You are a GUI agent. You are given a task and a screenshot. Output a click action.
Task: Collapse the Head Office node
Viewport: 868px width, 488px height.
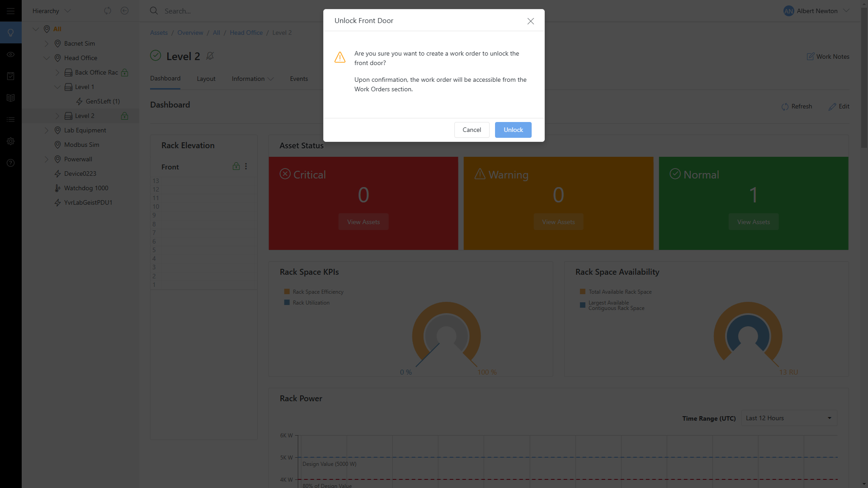(x=47, y=58)
